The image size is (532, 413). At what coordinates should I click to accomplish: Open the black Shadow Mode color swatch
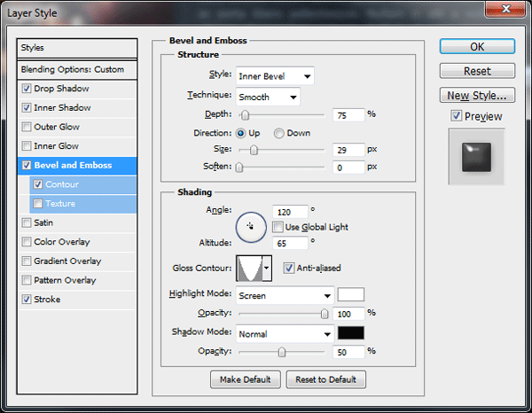351,333
